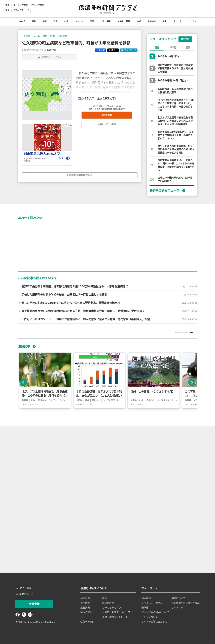
Task: Click モーニング信毎 link in the header
Action: (21, 5)
